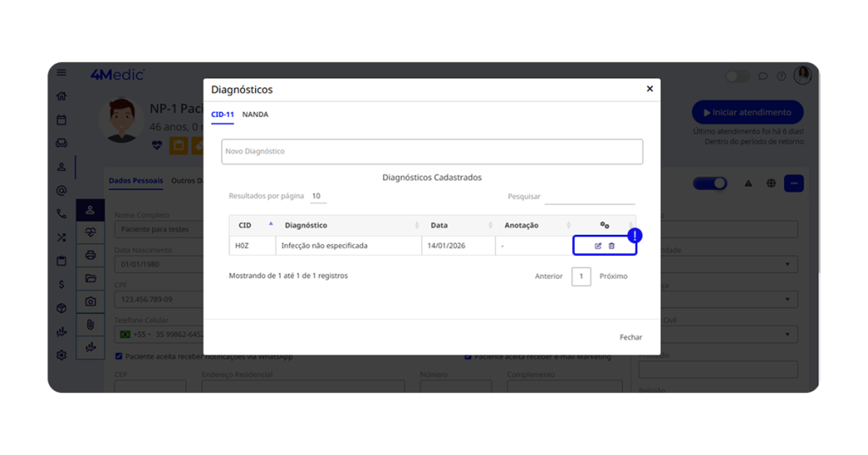Image resolution: width=868 pixels, height=455 pixels.
Task: Select the CID-11 tab
Action: point(222,114)
